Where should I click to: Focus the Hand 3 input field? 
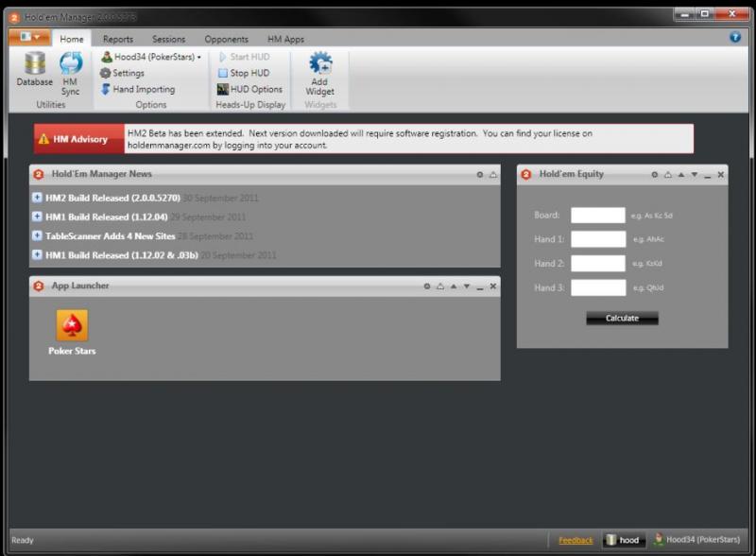(598, 287)
